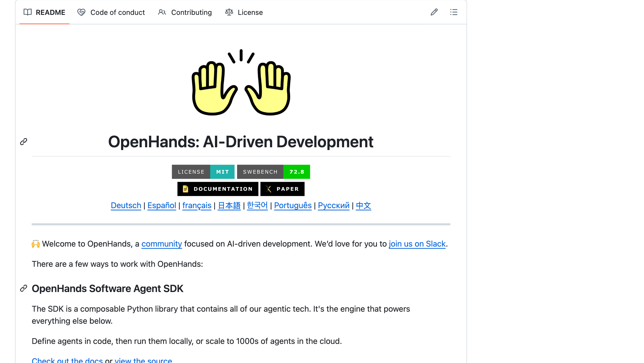Switch to the Code of conduct tab
Screen dimensions: 644x363
117,12
